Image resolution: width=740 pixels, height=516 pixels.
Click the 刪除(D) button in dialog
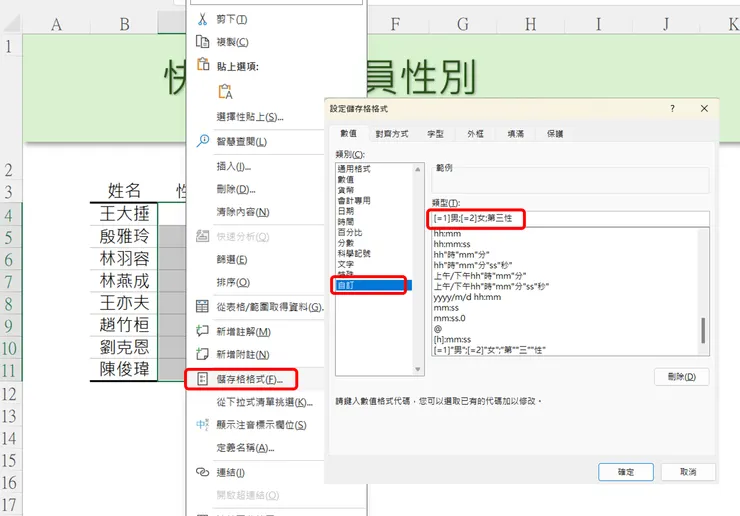pos(681,377)
